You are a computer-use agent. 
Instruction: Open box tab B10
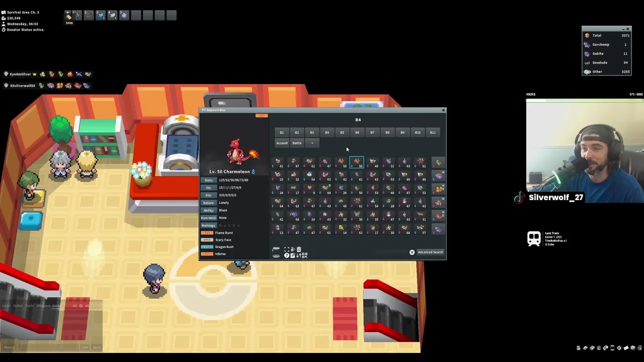point(418,132)
